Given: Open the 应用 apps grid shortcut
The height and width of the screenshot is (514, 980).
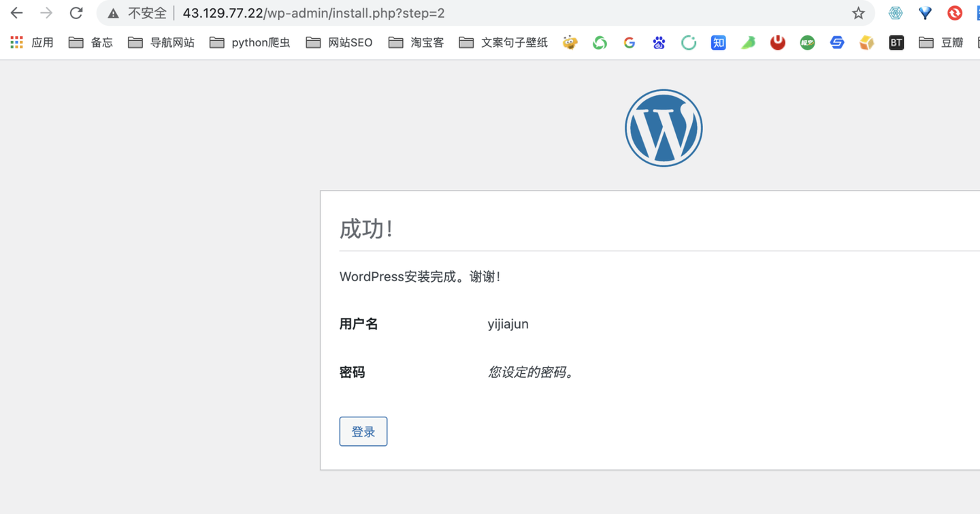Looking at the screenshot, I should 32,42.
